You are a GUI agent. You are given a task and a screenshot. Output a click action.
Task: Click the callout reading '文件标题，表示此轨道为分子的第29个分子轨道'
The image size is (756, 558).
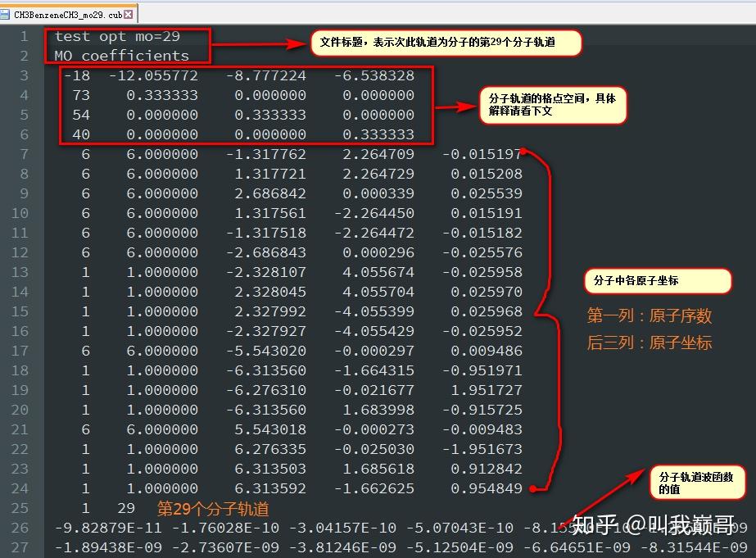point(446,43)
